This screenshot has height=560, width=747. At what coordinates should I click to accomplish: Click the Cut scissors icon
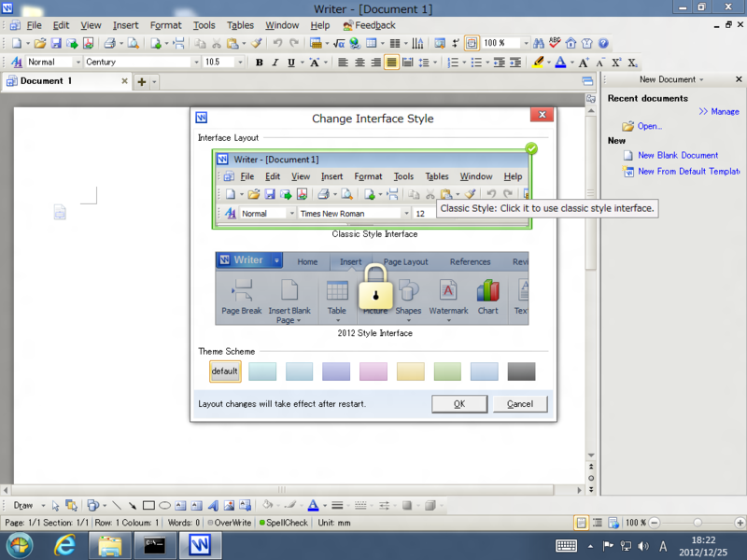click(x=217, y=43)
